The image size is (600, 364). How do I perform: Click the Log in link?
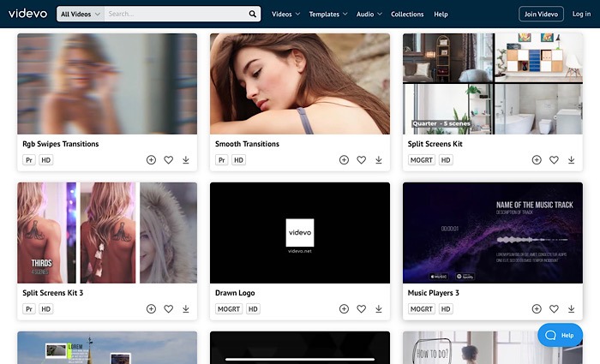coord(582,15)
